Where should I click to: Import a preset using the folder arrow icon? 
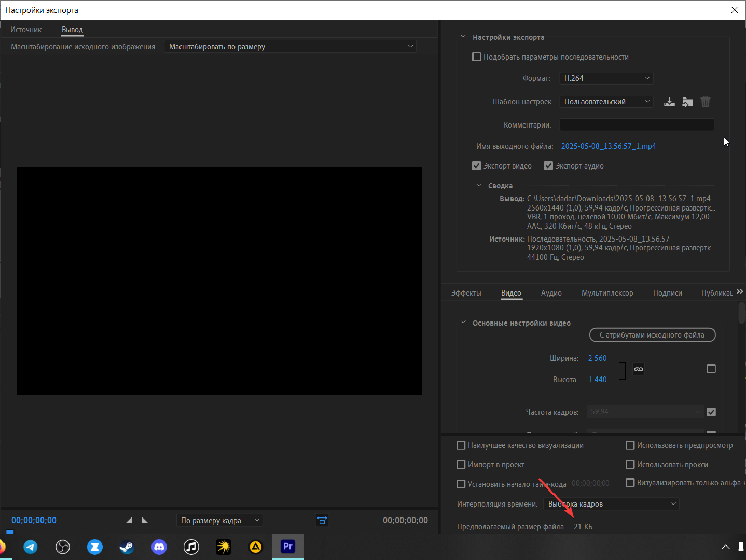(687, 102)
